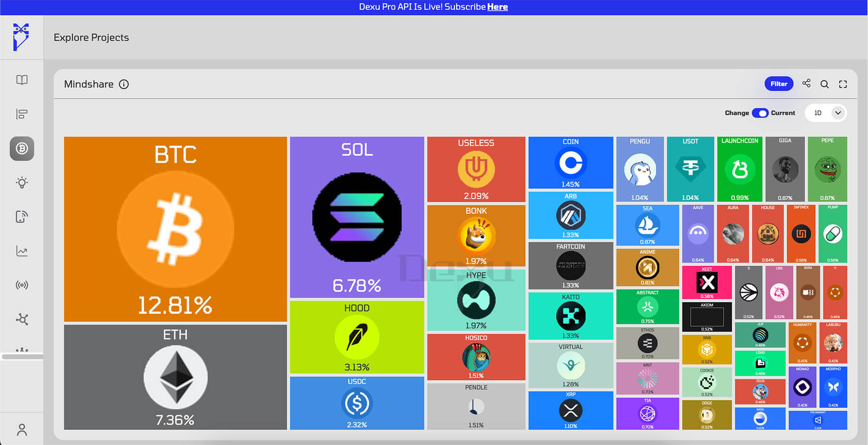This screenshot has width=868, height=445.
Task: Open the XRP tile
Action: [x=571, y=411]
